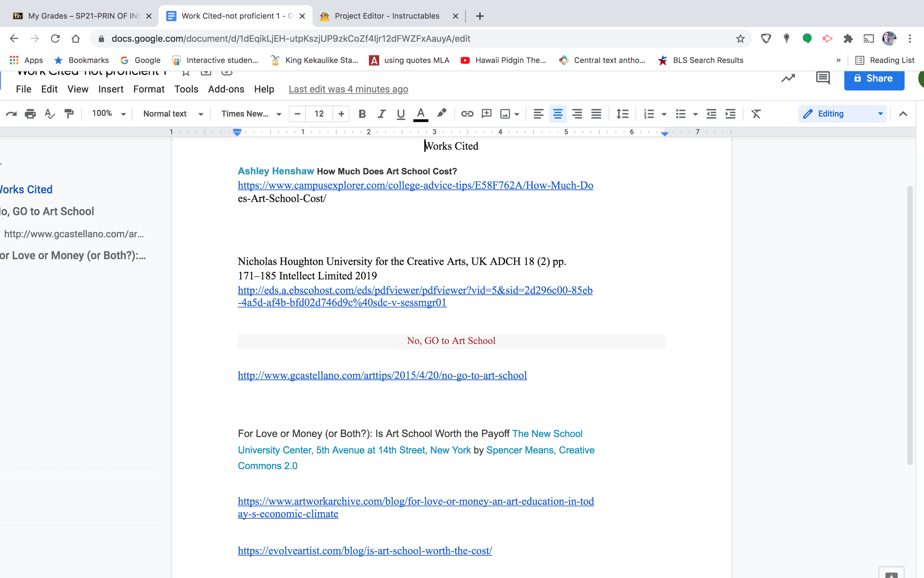Clear formatting from text
924x578 pixels.
[756, 114]
